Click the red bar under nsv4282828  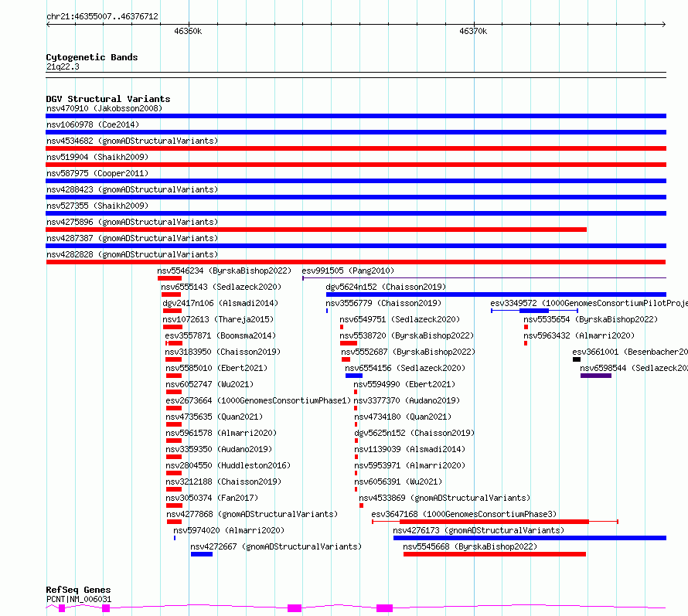(356, 262)
